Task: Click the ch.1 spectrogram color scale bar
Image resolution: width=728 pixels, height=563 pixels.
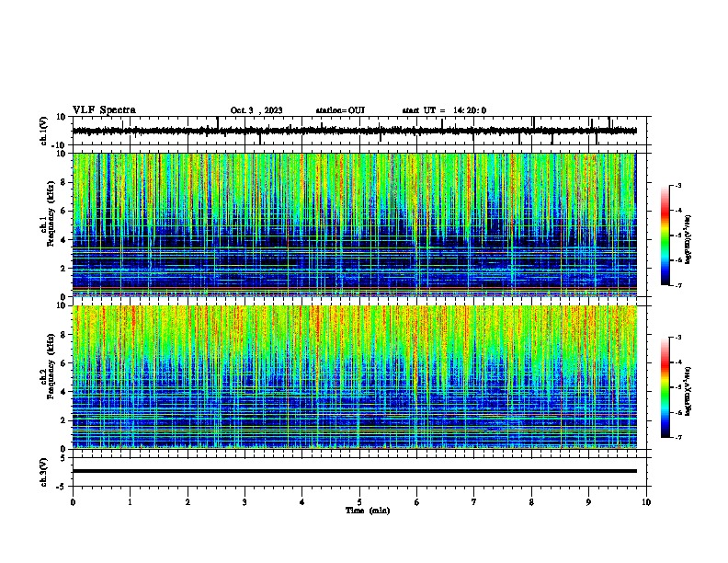Action: tap(665, 236)
